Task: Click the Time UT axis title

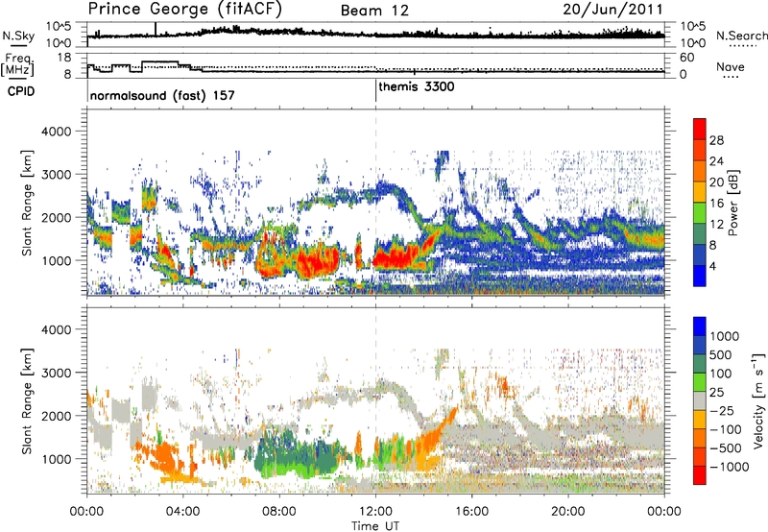Action: click(375, 525)
